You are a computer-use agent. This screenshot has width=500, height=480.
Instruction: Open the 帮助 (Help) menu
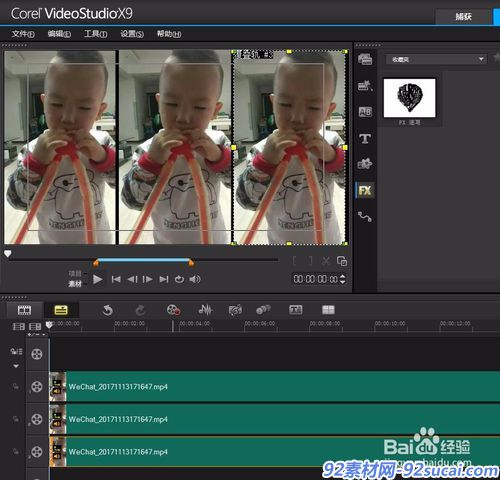tap(169, 34)
